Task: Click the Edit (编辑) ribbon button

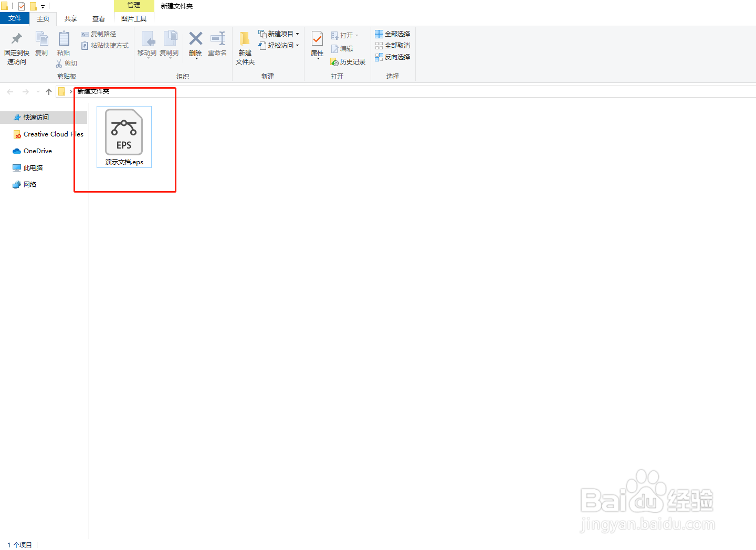Action: pos(342,49)
